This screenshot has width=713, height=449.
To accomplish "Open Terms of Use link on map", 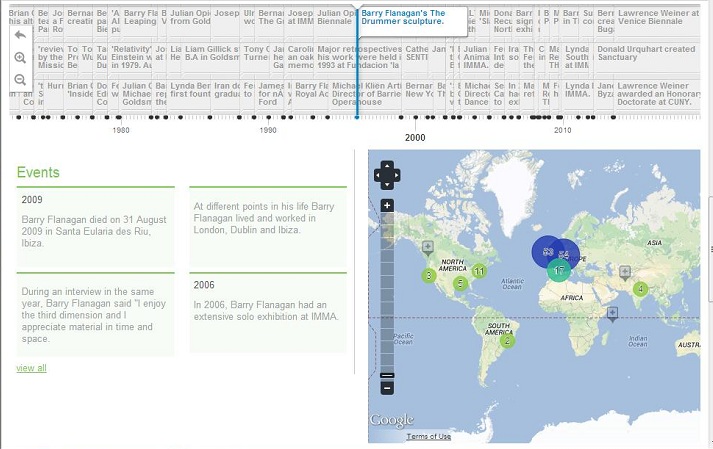I will coord(428,436).
